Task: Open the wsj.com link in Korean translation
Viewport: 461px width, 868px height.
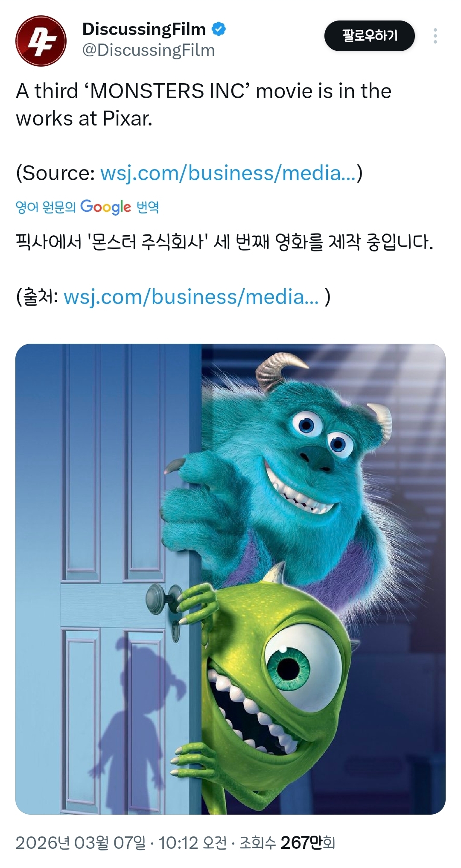Action: tap(191, 297)
